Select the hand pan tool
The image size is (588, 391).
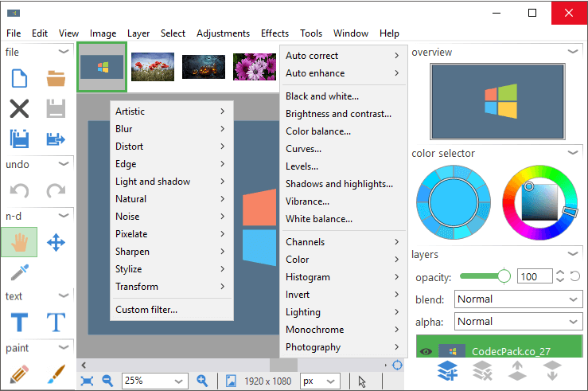[x=19, y=242]
